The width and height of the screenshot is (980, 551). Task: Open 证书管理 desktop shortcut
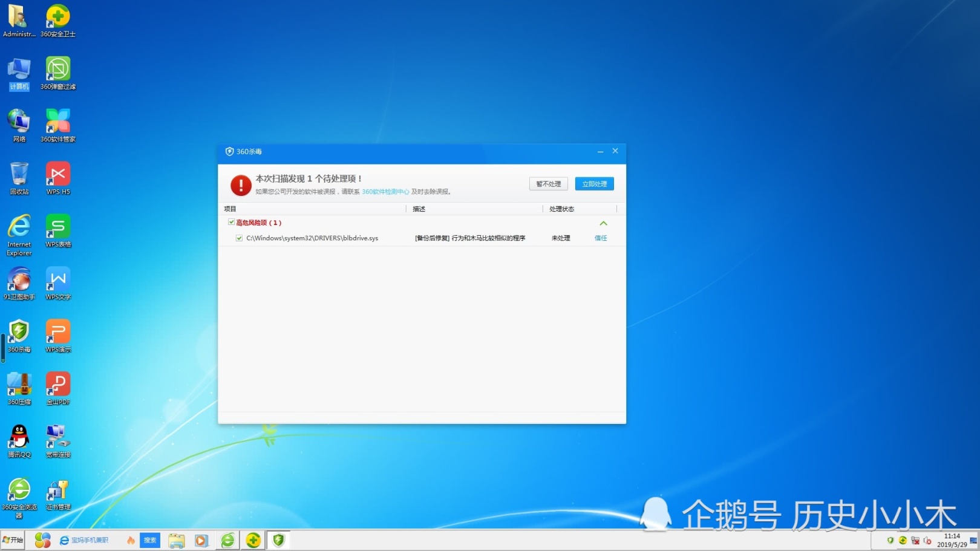[58, 495]
